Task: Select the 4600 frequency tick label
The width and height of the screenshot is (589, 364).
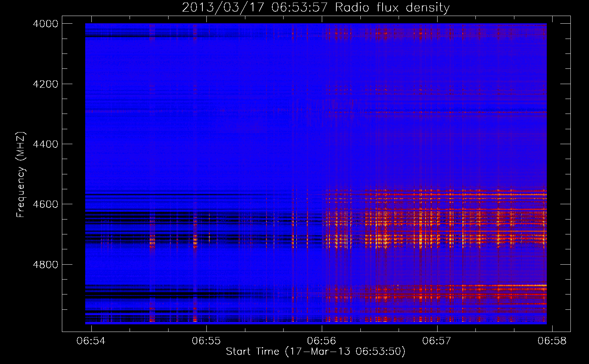Action: click(46, 204)
